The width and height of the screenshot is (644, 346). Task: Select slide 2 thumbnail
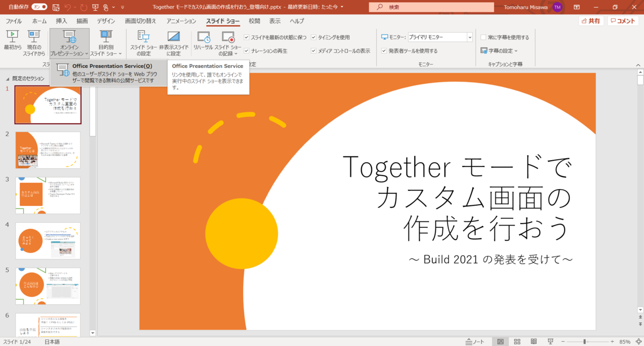(x=48, y=150)
